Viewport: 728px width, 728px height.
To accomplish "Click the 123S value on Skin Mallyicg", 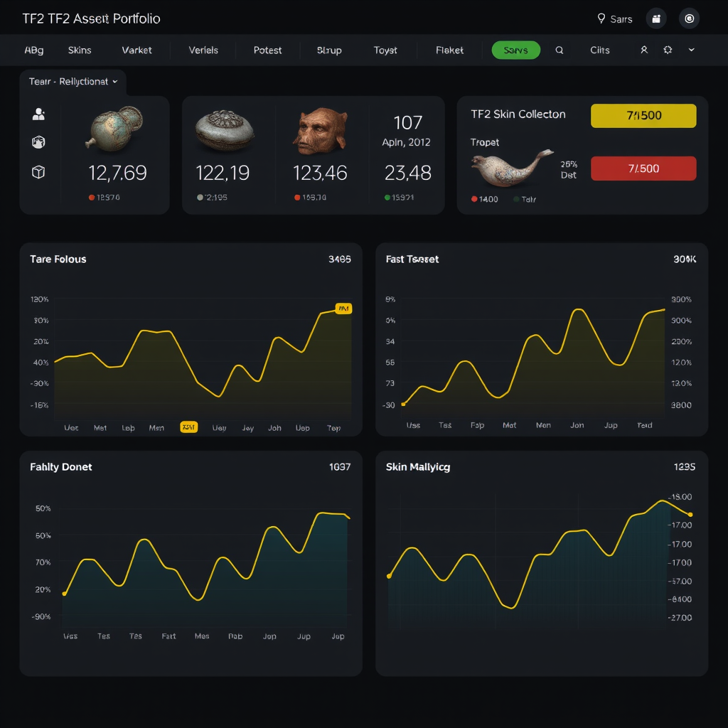I will [x=685, y=467].
